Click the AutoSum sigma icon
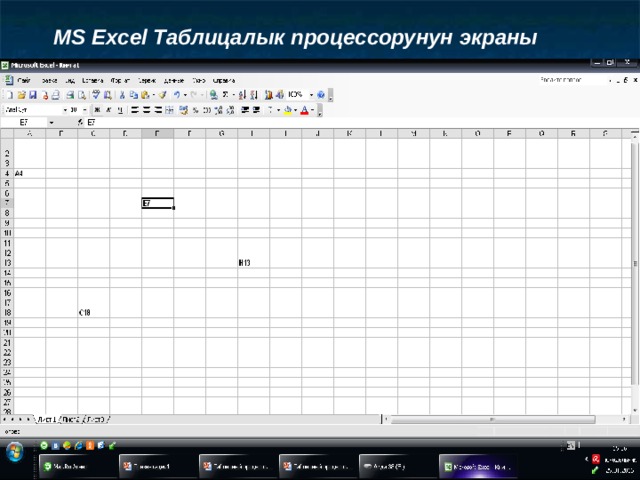 pos(225,95)
